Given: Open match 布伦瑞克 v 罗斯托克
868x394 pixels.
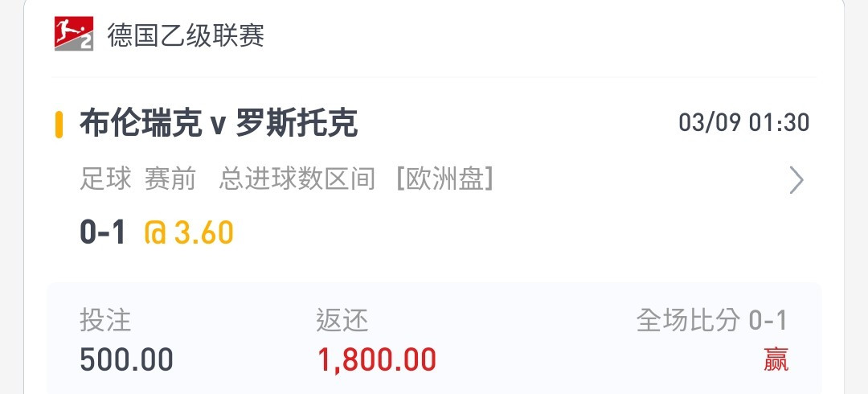Looking at the screenshot, I should [219, 124].
